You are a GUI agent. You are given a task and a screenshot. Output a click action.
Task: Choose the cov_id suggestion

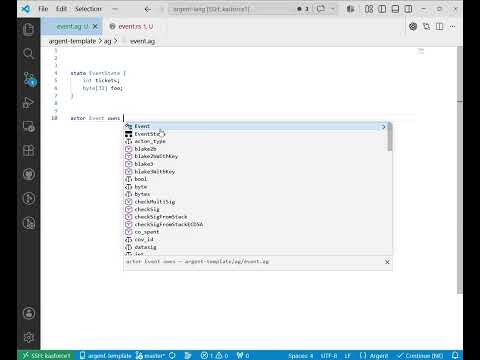256,239
